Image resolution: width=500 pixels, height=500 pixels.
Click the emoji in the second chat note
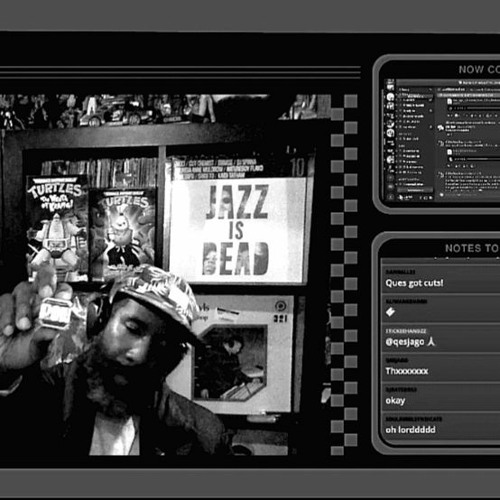[390, 312]
